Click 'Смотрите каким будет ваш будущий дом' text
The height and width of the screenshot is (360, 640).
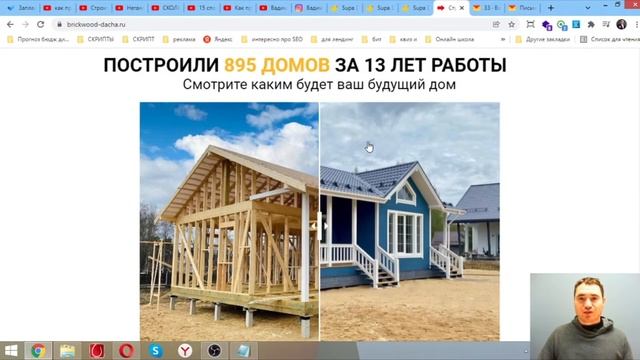319,84
